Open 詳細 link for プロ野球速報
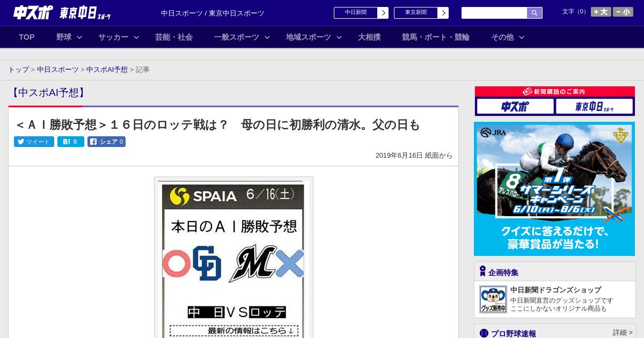Screen dimensions: 644x338 tap(623, 333)
